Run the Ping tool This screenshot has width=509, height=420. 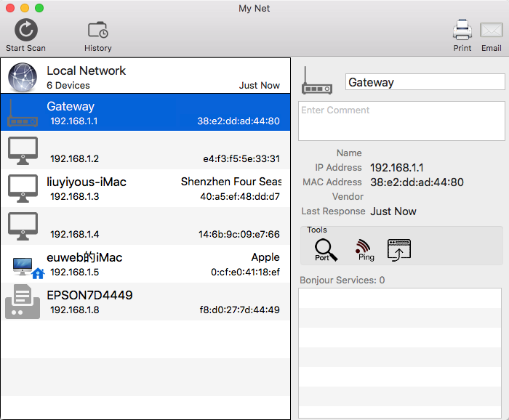tap(364, 250)
